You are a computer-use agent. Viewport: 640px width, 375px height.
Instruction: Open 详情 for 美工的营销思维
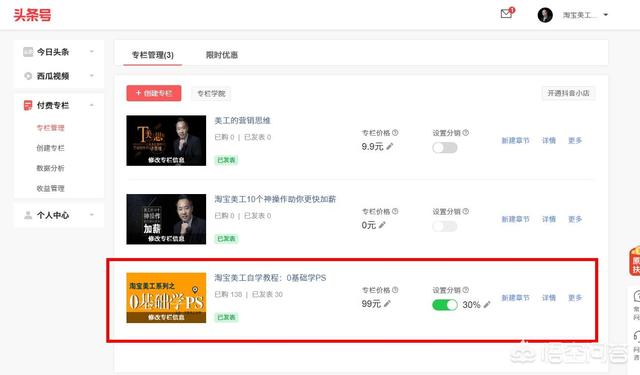coord(549,140)
